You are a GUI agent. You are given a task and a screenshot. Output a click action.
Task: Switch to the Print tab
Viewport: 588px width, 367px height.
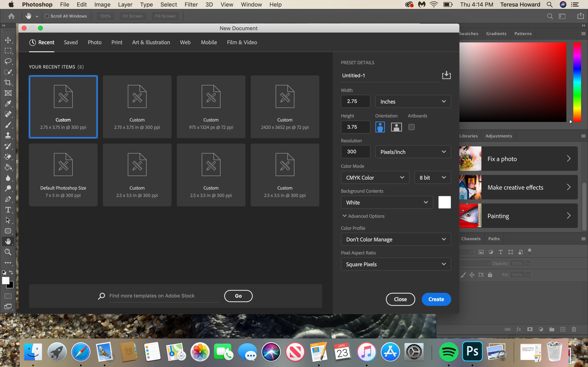117,42
